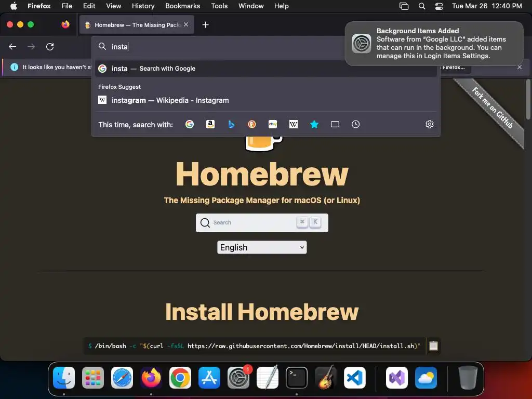
Task: Click the date and time in menu bar
Action: pos(487,6)
